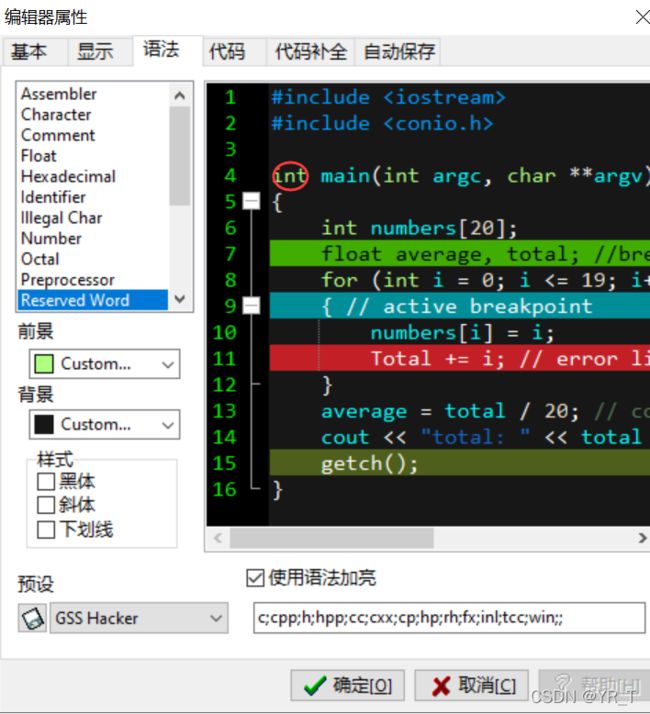Collapse the fold marker on line 9
The width and height of the screenshot is (650, 714).
(251, 306)
